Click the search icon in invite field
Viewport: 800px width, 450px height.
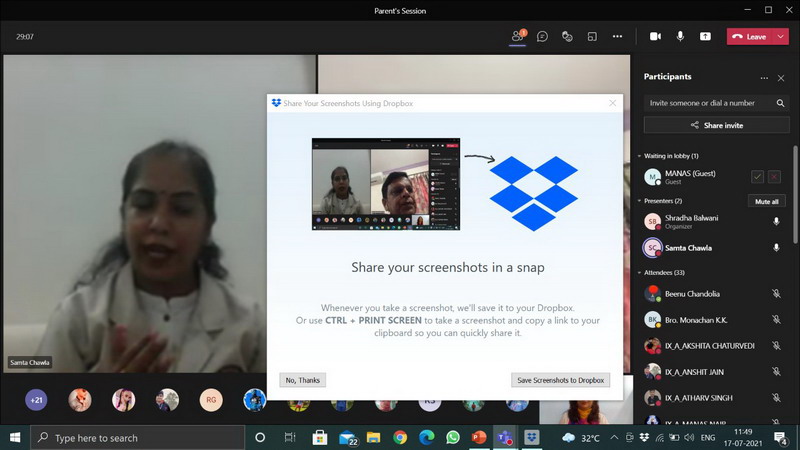(x=780, y=103)
